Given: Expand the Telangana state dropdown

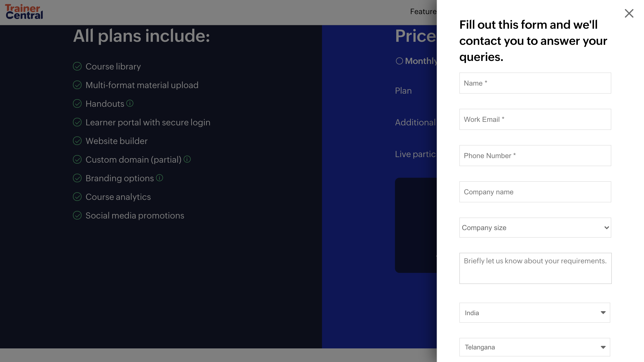Looking at the screenshot, I should tap(535, 347).
